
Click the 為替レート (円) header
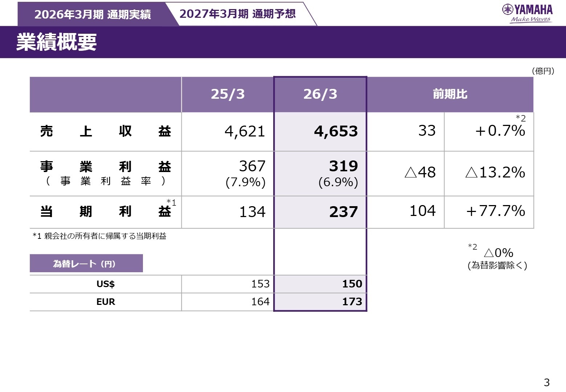(86, 264)
